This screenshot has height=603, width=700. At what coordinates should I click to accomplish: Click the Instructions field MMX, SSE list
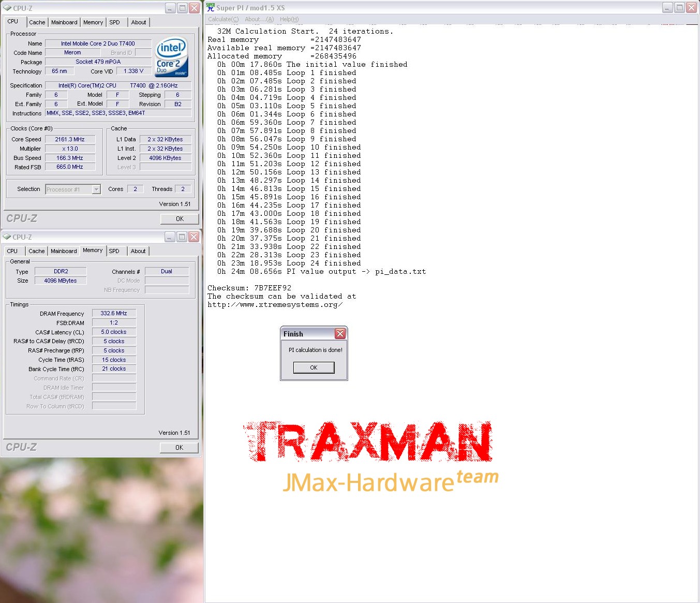118,113
